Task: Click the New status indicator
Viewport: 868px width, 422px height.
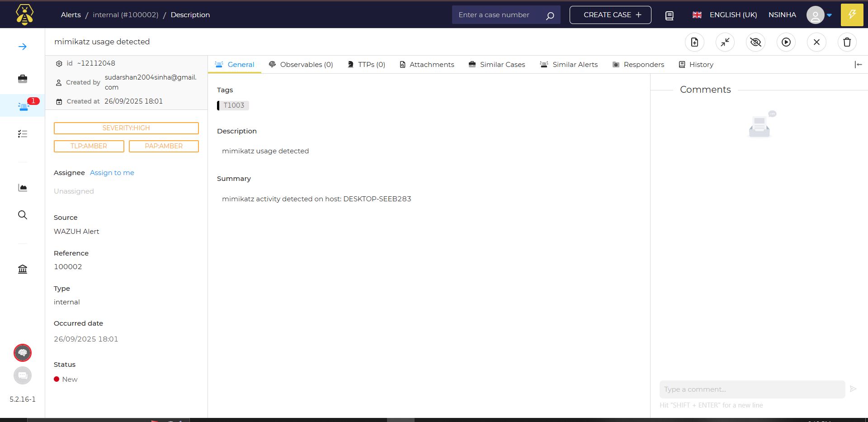Action: click(x=66, y=379)
